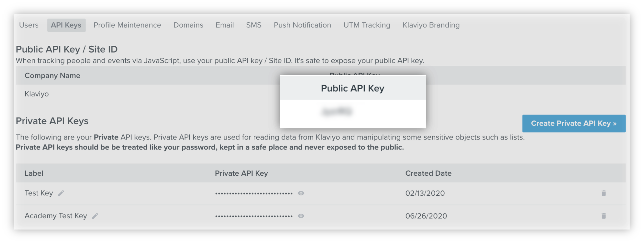Reveal the Academy Test Key private key
This screenshot has height=244, width=644.
[301, 216]
